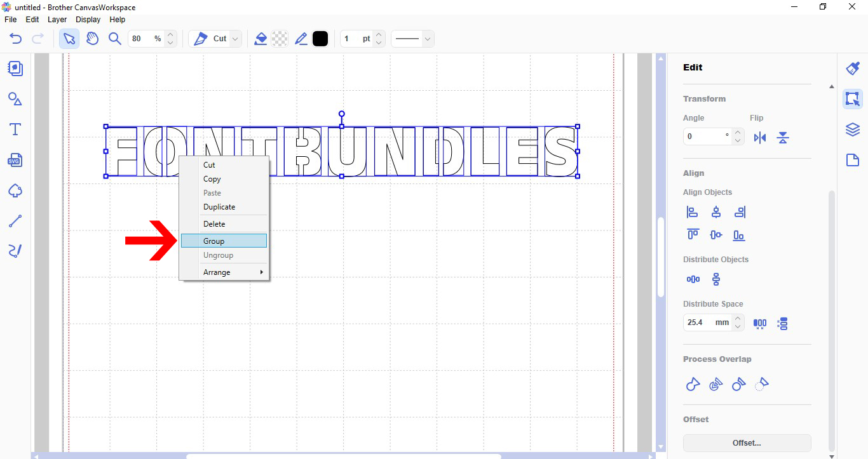Click the Angle input field
This screenshot has height=459, width=868.
pyautogui.click(x=707, y=136)
